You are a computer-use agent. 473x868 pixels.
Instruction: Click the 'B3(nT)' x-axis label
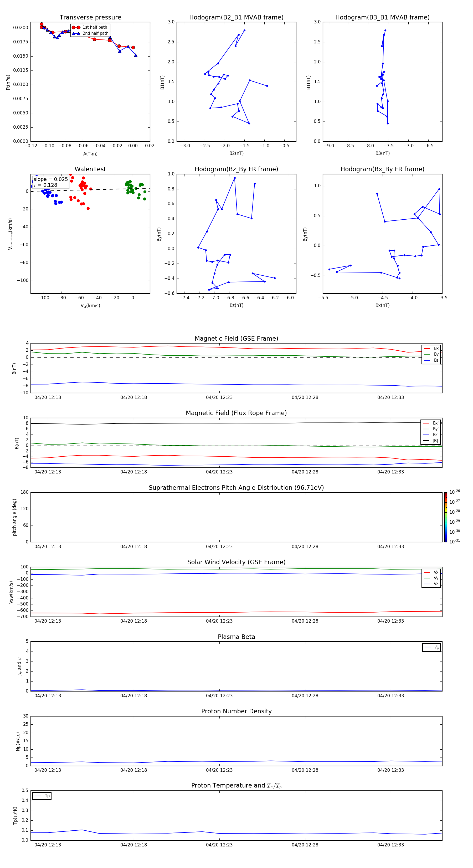(382, 153)
